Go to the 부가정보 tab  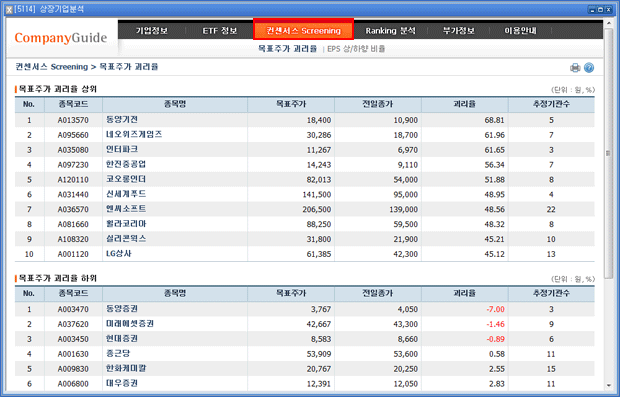pyautogui.click(x=458, y=30)
